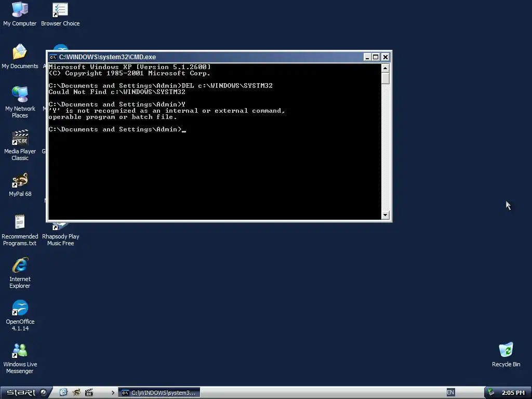Click CMD scrollbar down arrow
Screen dimensions: 532x399
pyautogui.click(x=385, y=215)
